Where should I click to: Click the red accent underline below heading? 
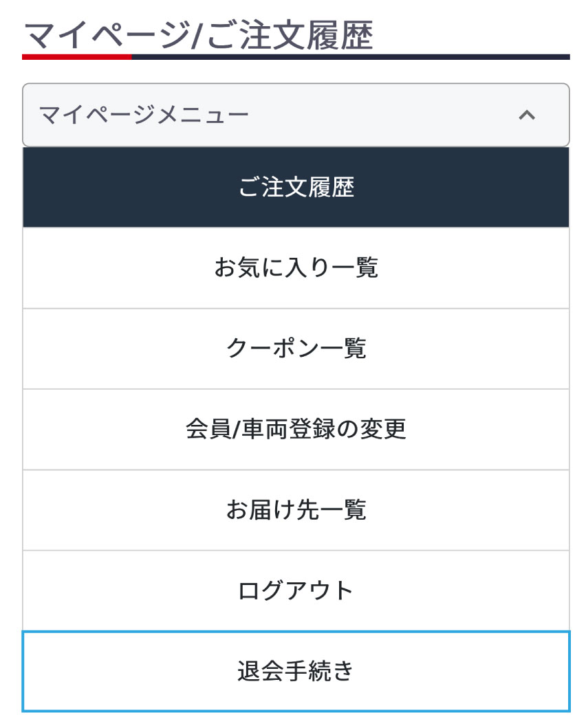click(76, 57)
